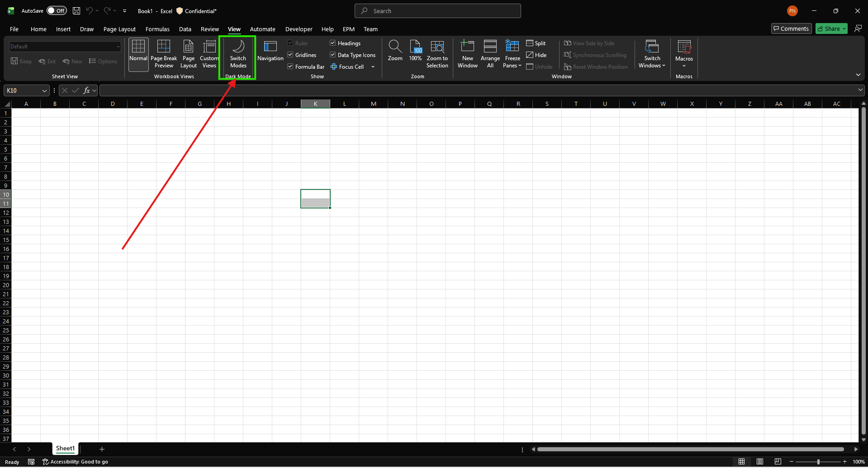Click Zoom to Selection
868x468 pixels.
pyautogui.click(x=437, y=54)
